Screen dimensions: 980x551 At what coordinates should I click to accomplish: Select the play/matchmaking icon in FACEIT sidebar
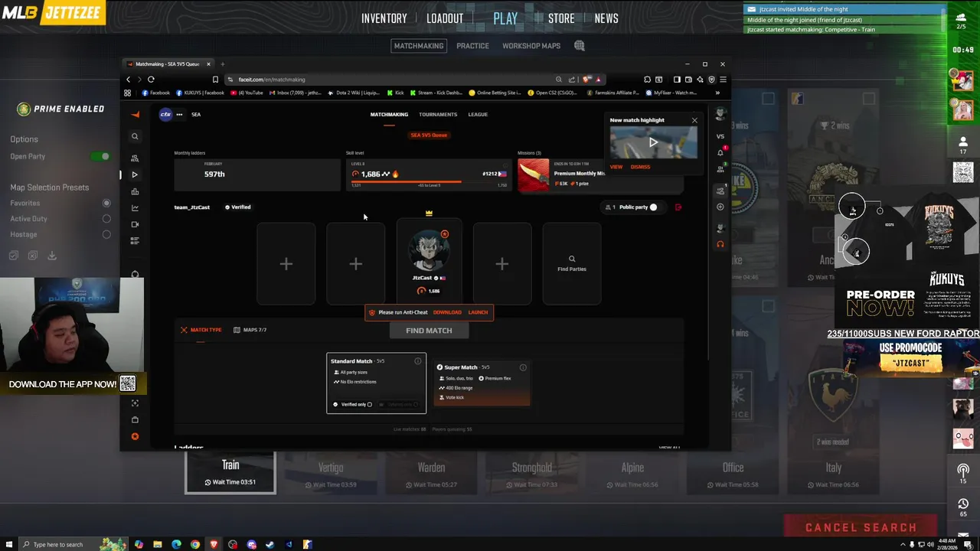pos(135,174)
